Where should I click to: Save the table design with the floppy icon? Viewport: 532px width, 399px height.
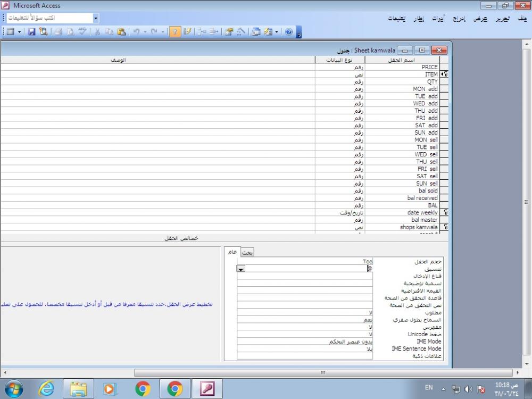tap(32, 32)
